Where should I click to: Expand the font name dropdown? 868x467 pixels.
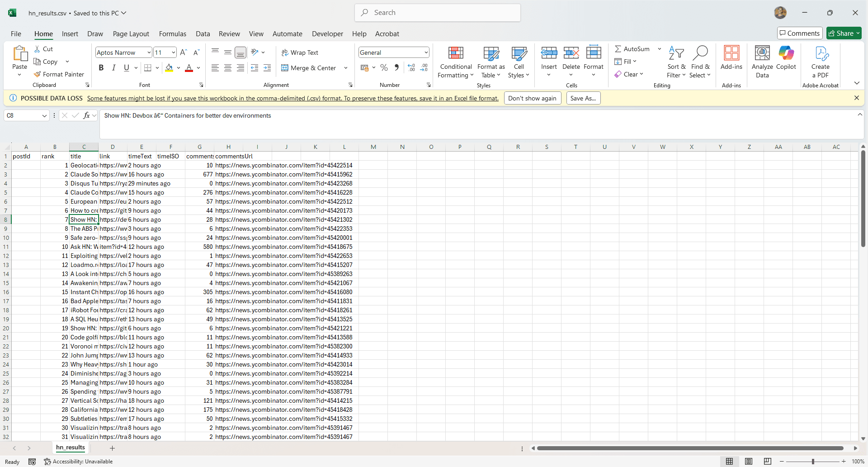[149, 52]
